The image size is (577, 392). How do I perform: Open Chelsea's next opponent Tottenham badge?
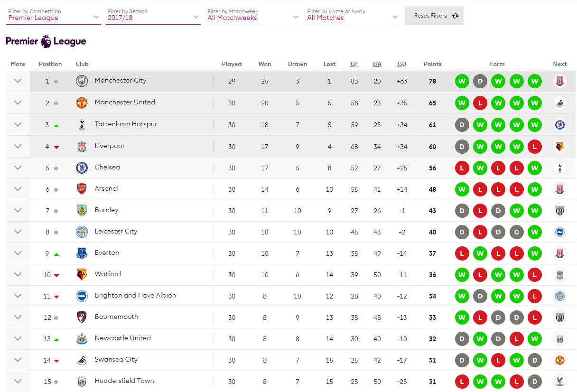click(x=560, y=168)
